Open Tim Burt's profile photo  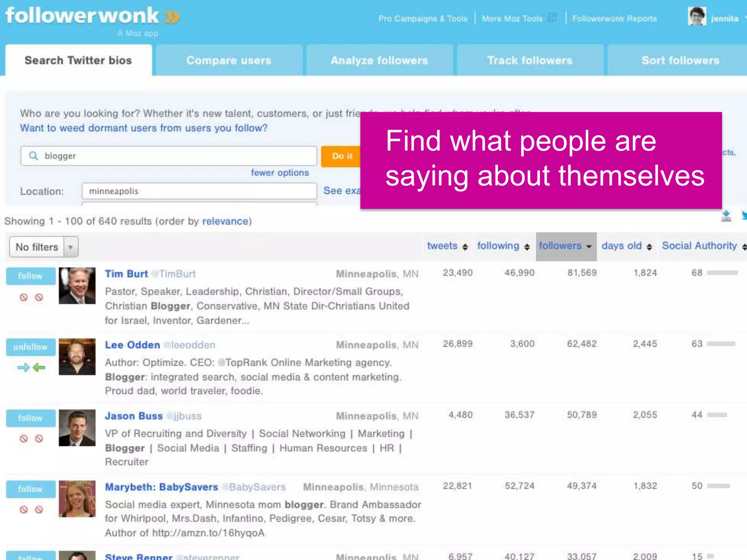tap(77, 285)
